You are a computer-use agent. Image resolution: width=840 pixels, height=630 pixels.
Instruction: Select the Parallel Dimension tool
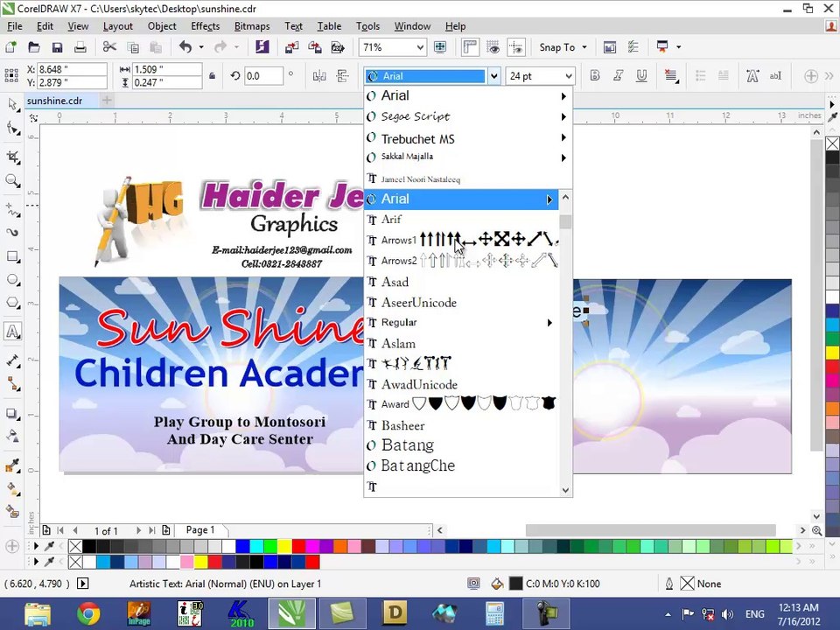[13, 360]
